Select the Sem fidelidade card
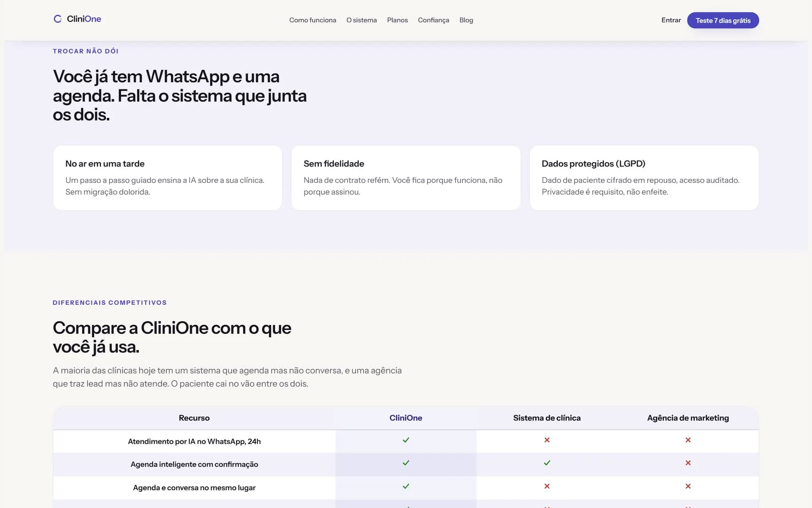Image resolution: width=812 pixels, height=508 pixels. (x=406, y=178)
